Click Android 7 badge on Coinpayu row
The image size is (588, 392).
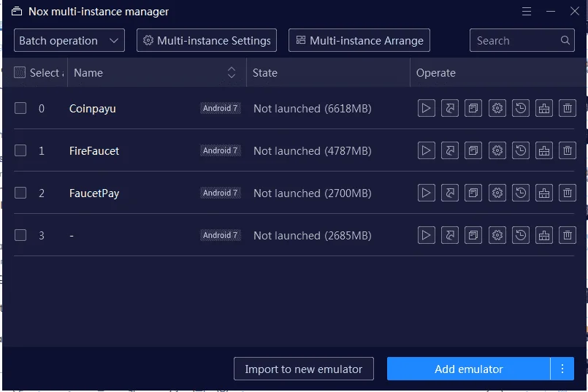[220, 108]
